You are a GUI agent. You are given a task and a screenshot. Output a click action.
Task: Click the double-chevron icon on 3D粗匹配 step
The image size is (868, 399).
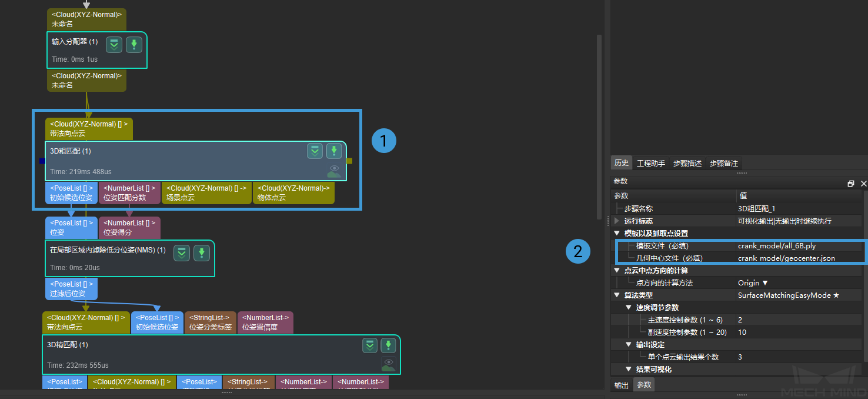coord(315,151)
